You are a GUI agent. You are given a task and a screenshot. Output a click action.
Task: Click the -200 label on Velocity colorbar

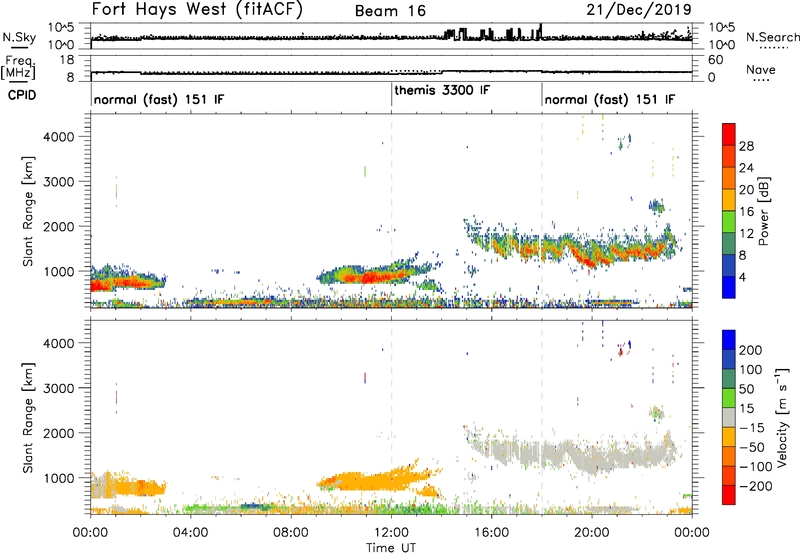click(x=755, y=486)
